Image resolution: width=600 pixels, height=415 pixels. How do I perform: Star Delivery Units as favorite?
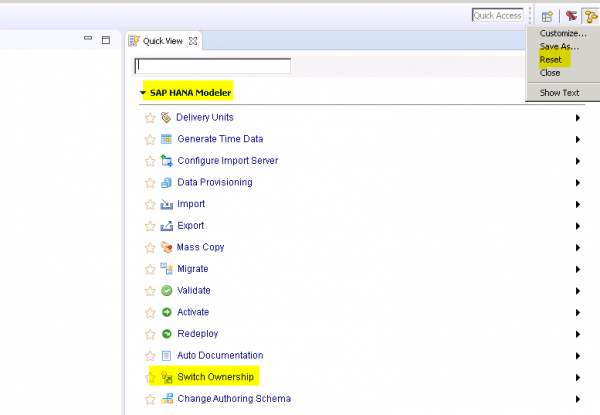coord(150,118)
